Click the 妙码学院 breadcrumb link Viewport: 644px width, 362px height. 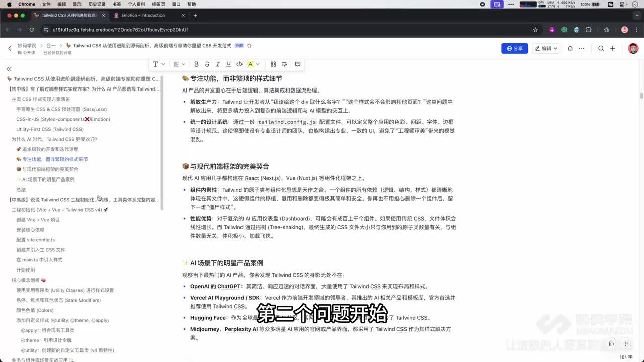[27, 46]
